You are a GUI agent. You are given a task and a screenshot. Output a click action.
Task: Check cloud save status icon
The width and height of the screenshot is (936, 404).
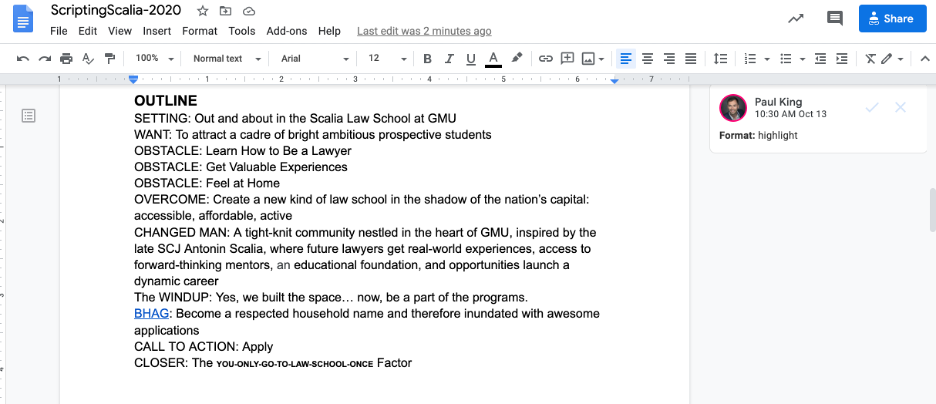click(249, 11)
